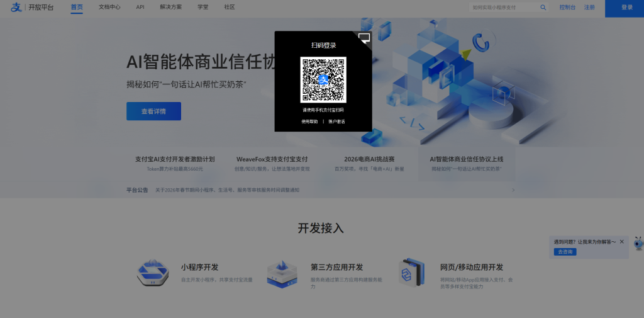Click the Alipay QR code image

coord(323,80)
